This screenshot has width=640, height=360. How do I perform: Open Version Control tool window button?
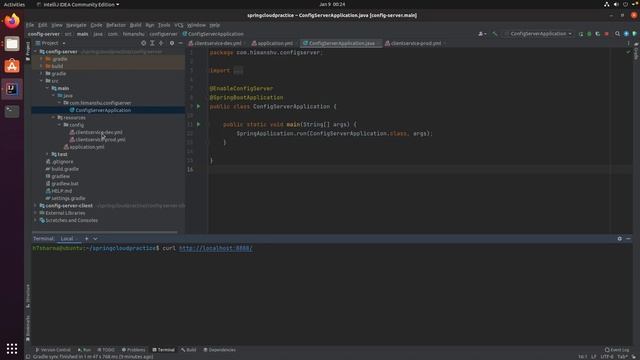click(x=53, y=350)
